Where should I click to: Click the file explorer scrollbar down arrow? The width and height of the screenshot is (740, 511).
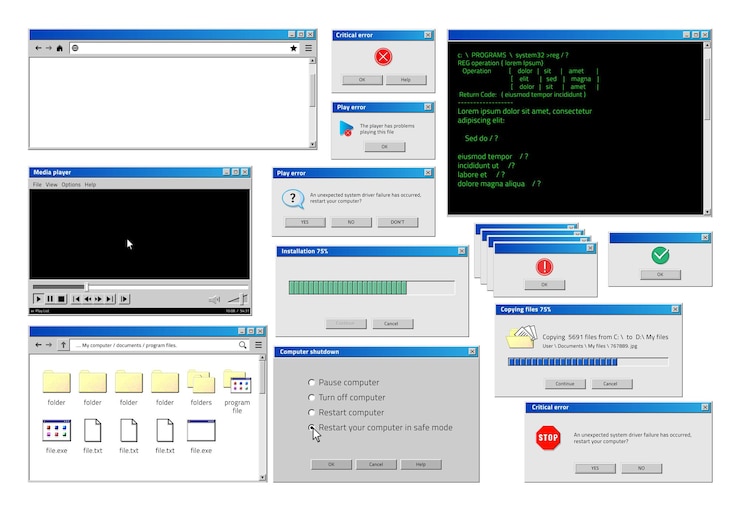click(263, 477)
